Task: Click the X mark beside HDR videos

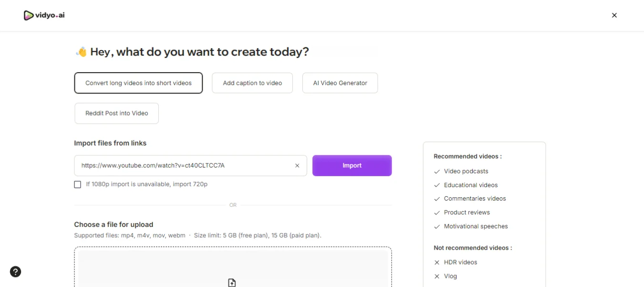Action: pos(436,262)
